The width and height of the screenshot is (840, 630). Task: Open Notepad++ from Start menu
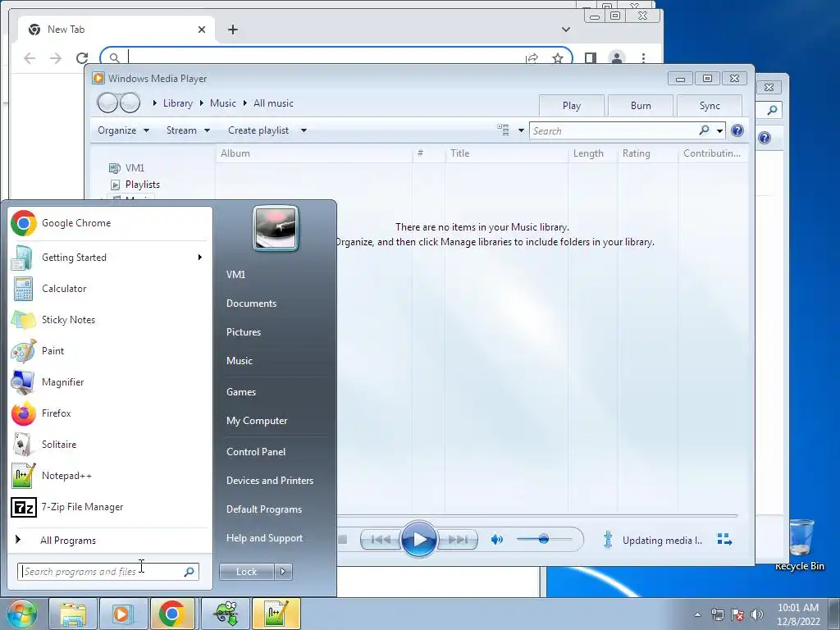click(x=109, y=476)
